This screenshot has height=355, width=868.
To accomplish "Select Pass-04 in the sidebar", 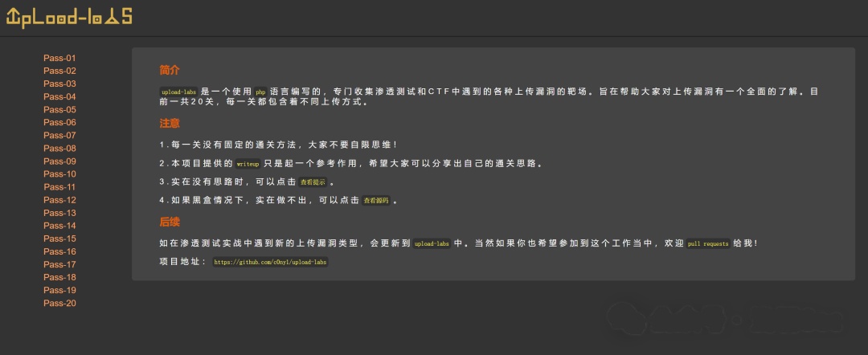I will click(59, 96).
